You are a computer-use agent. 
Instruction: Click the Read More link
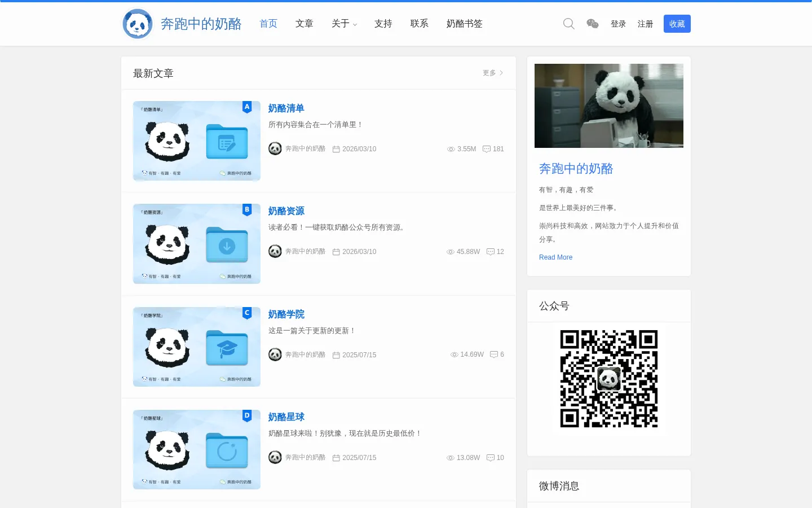click(555, 257)
